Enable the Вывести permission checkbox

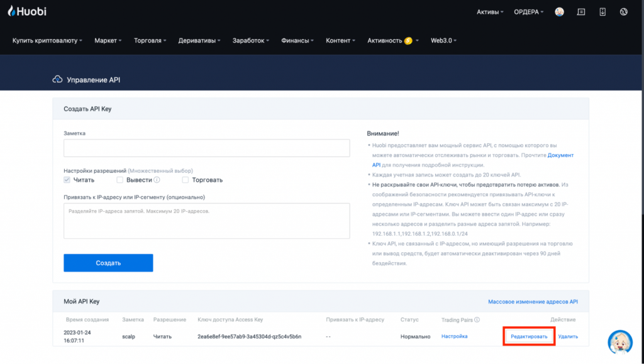coord(119,180)
